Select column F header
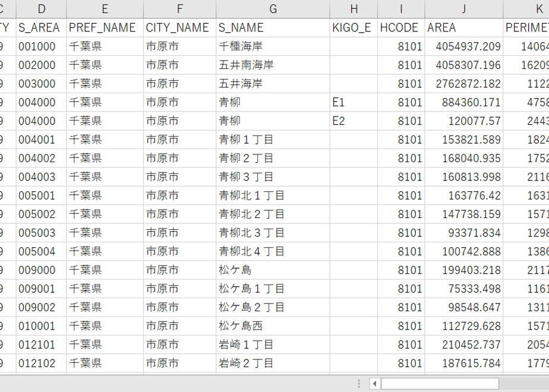 coord(179,9)
